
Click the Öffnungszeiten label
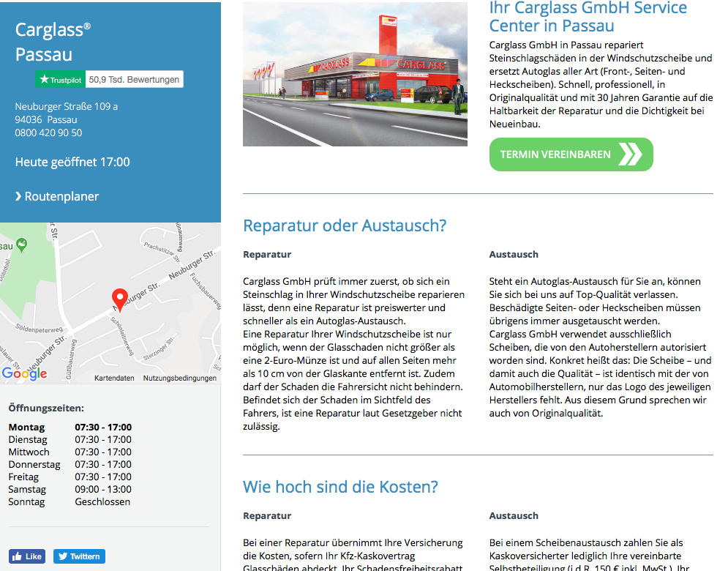46,408
